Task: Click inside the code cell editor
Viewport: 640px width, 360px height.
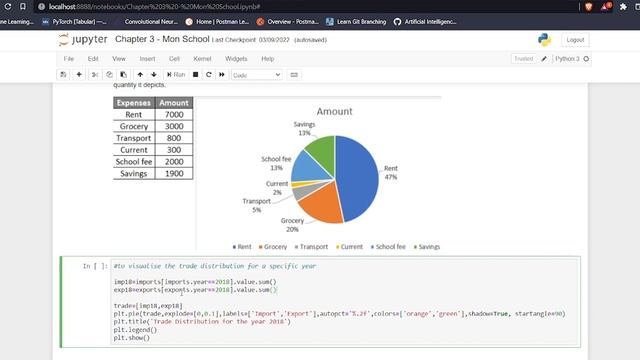Action: point(345,302)
